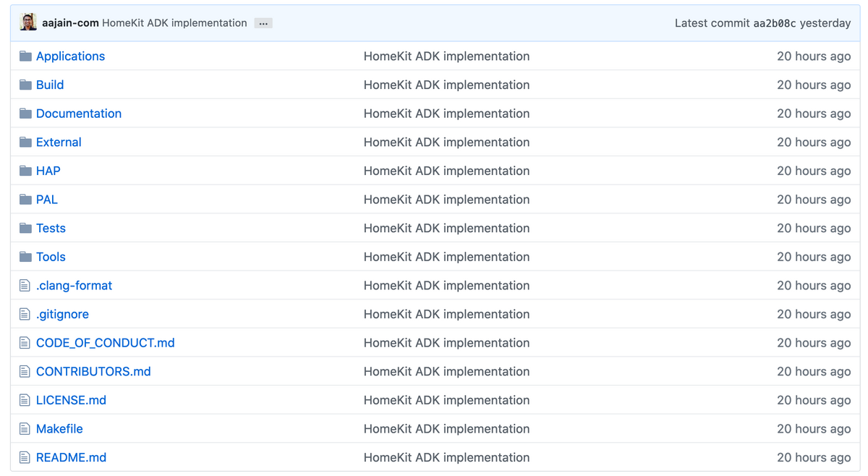Click the Tests folder icon
The image size is (868, 476).
click(x=25, y=228)
